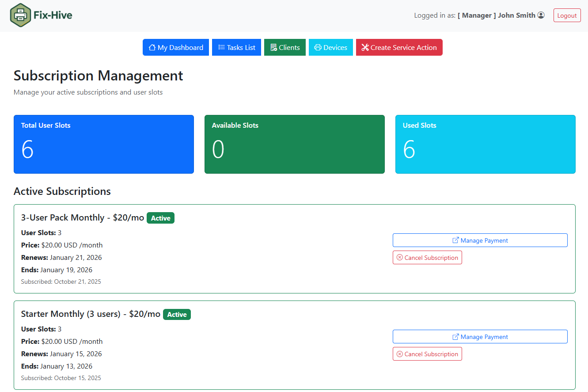This screenshot has height=392, width=588.
Task: Manage payment for Starter Monthly subscription
Action: (480, 337)
